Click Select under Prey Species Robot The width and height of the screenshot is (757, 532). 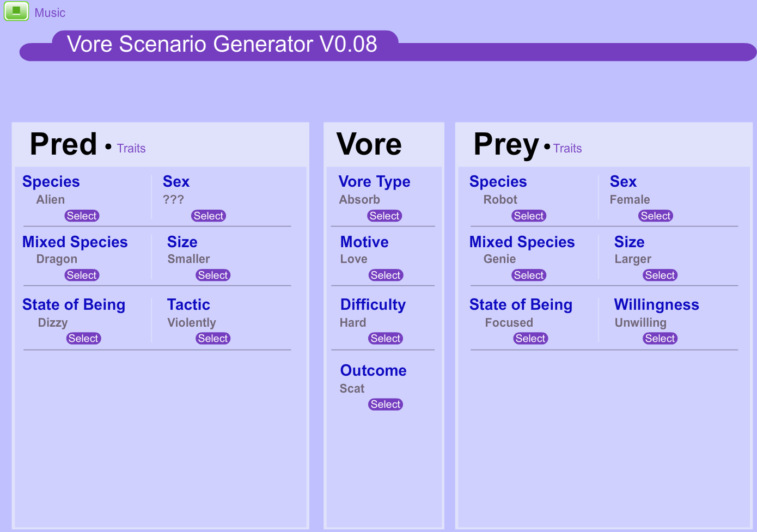(529, 216)
